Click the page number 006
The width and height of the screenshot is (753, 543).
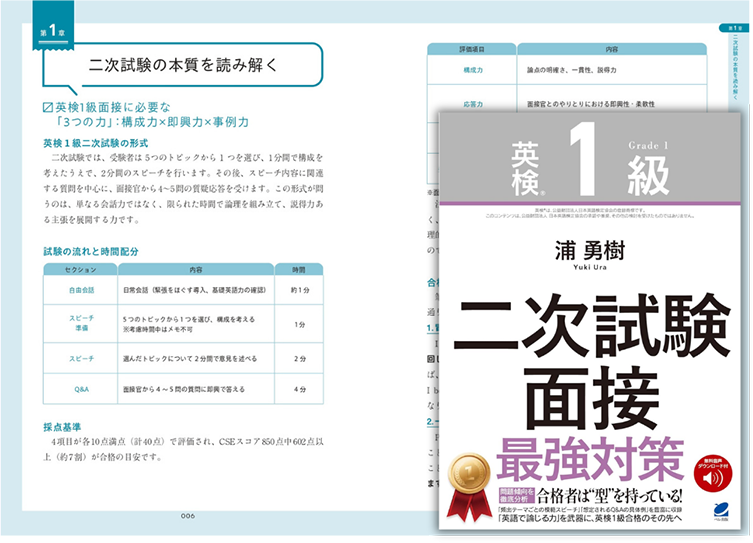pyautogui.click(x=188, y=516)
